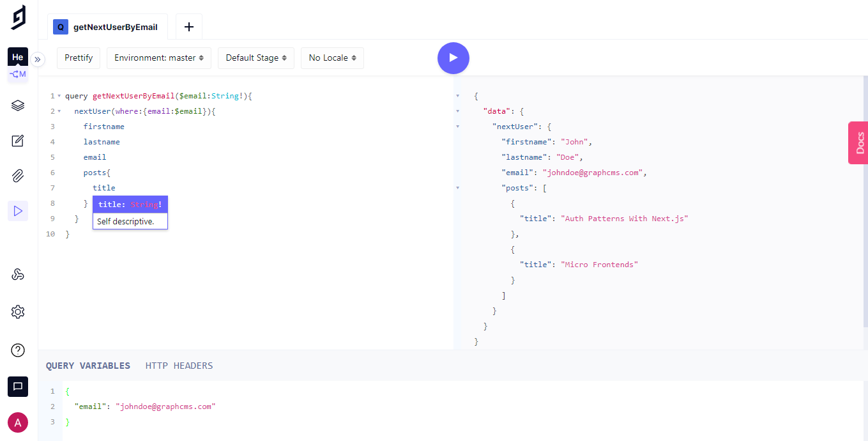
Task: Open the Default Stage dropdown
Action: (x=255, y=58)
